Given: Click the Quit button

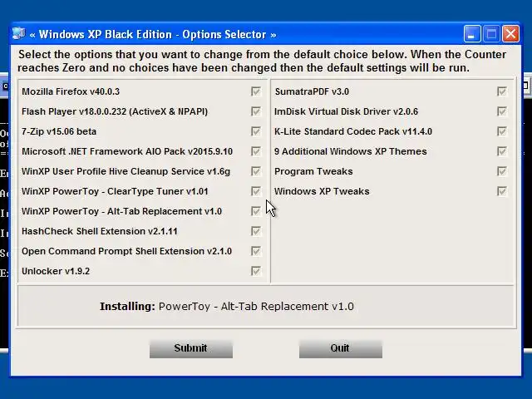Looking at the screenshot, I should coord(341,348).
